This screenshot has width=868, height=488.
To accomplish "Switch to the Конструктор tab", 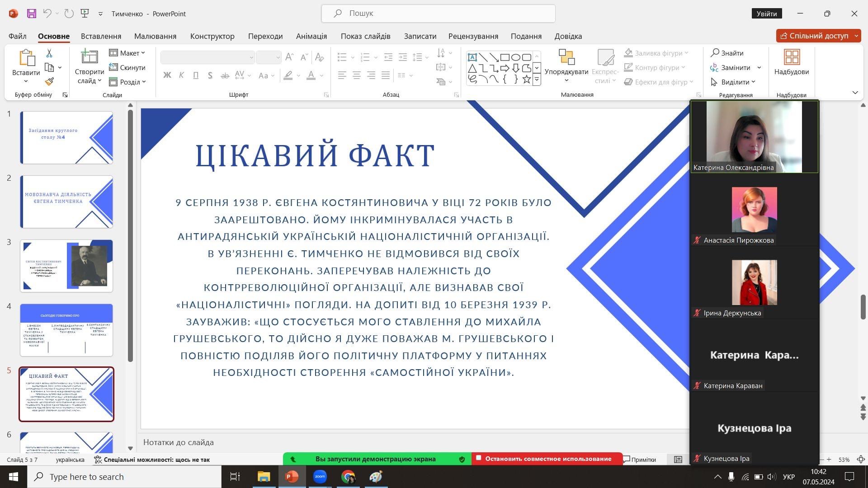I will (212, 36).
